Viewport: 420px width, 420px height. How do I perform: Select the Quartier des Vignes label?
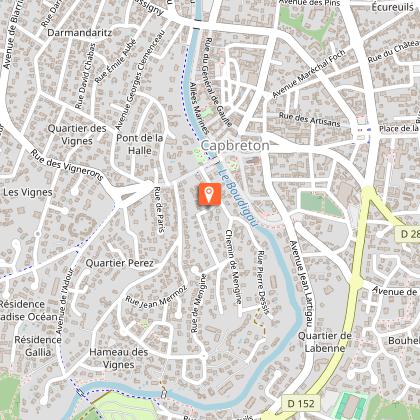[77, 135]
